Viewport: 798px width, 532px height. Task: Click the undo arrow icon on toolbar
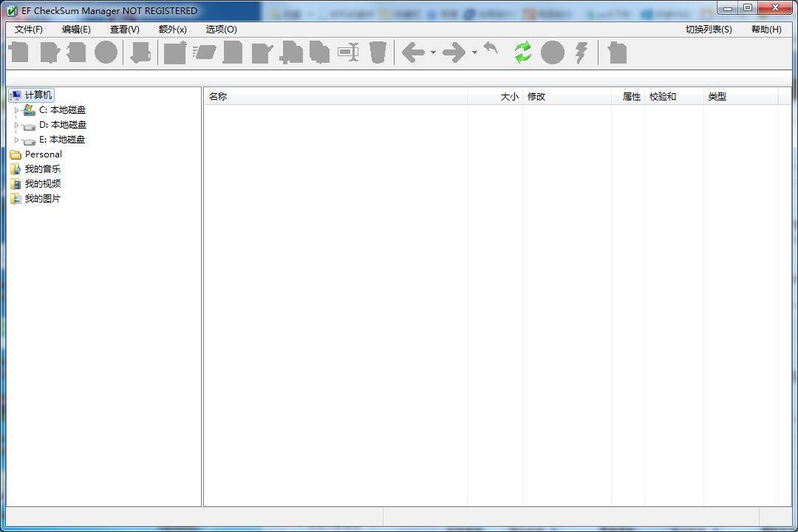click(x=490, y=50)
